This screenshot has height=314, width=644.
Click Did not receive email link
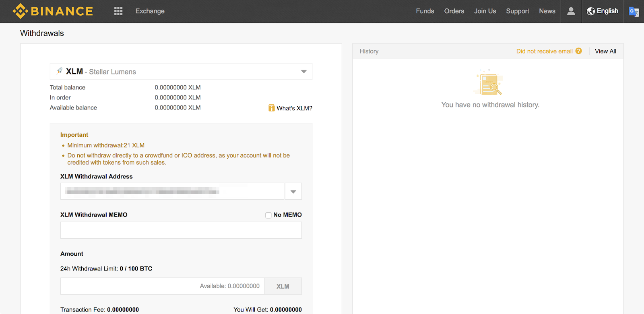pos(544,51)
